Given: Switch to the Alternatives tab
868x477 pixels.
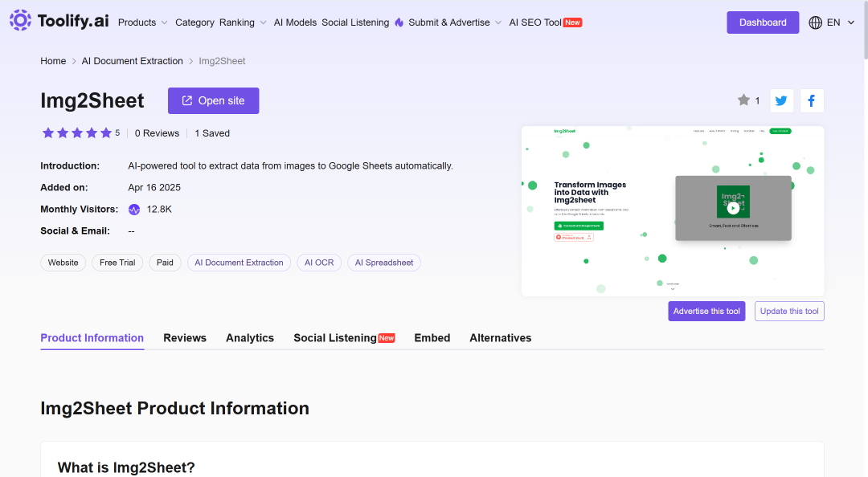Looking at the screenshot, I should (501, 338).
